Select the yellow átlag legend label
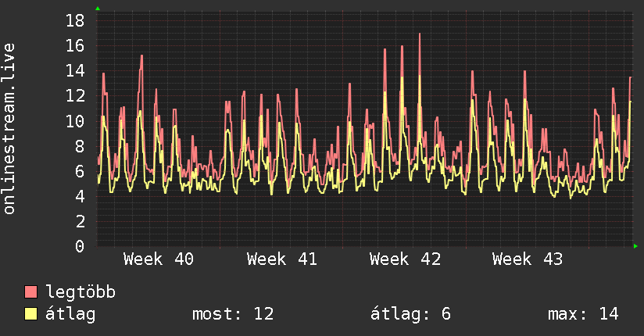 point(70,314)
